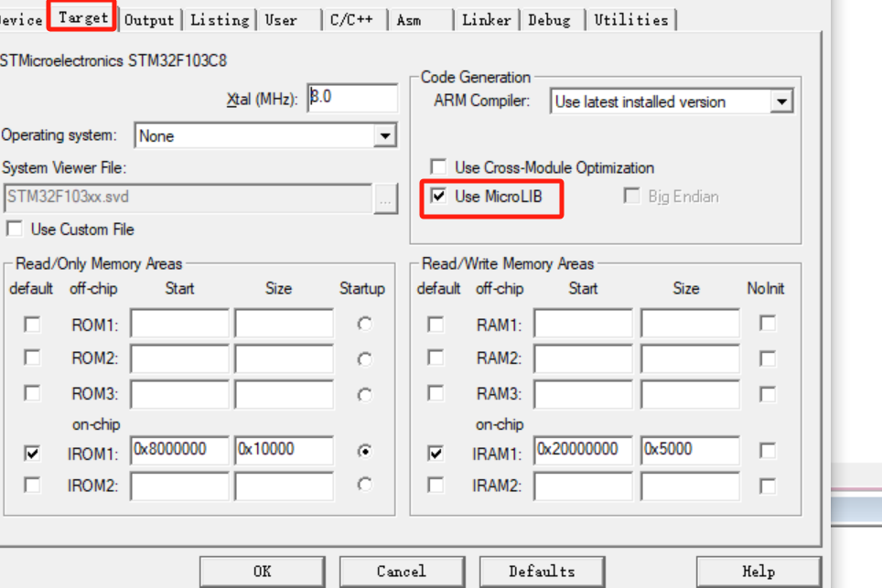Image resolution: width=882 pixels, height=588 pixels.
Task: Check ROM1 default checkbox
Action: click(32, 325)
